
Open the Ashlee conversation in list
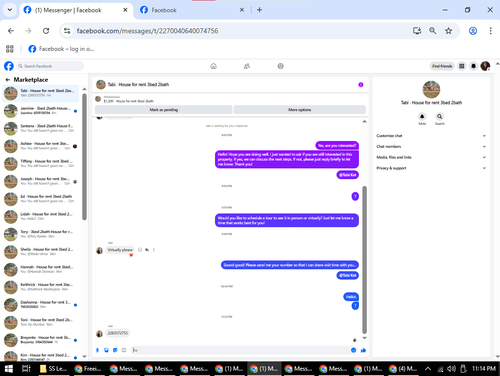coord(41,146)
